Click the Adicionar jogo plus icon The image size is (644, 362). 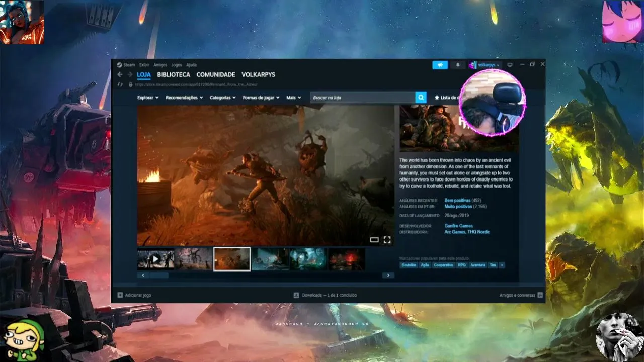(120, 295)
